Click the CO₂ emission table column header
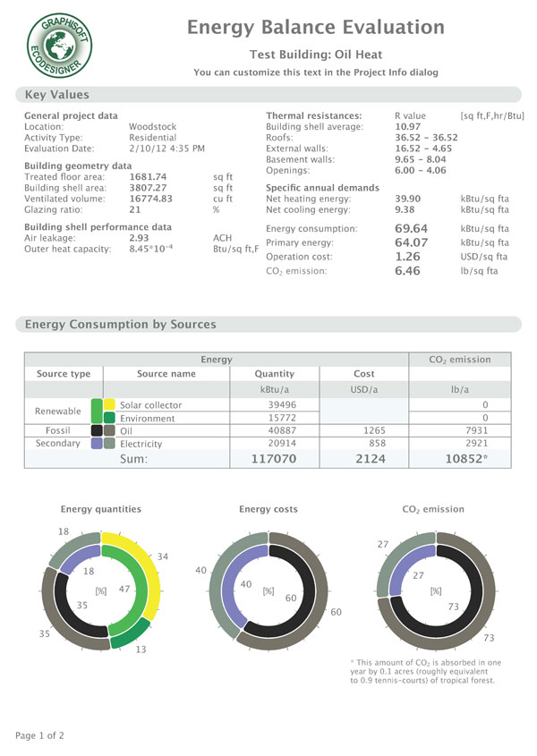Screen dimensions: 537x756 [459, 359]
